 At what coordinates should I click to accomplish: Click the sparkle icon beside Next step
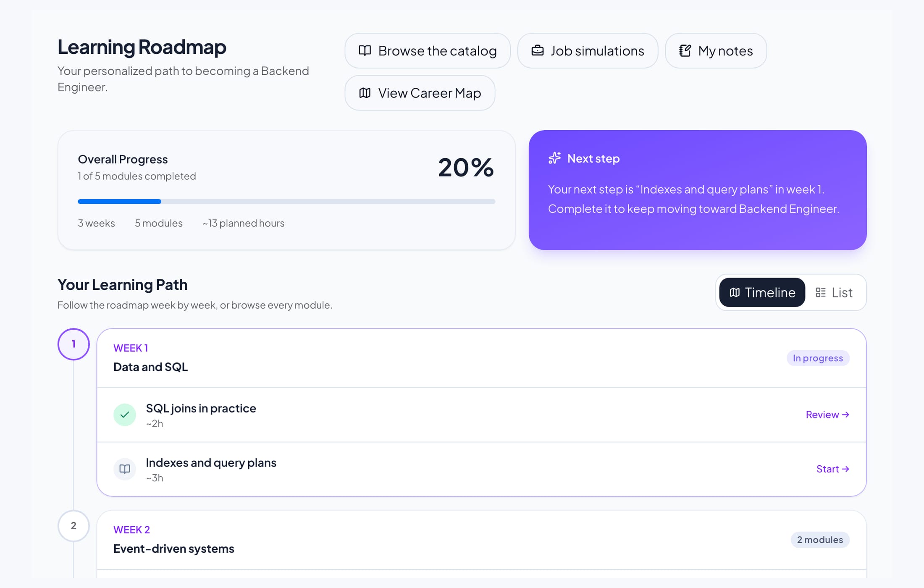coord(554,158)
